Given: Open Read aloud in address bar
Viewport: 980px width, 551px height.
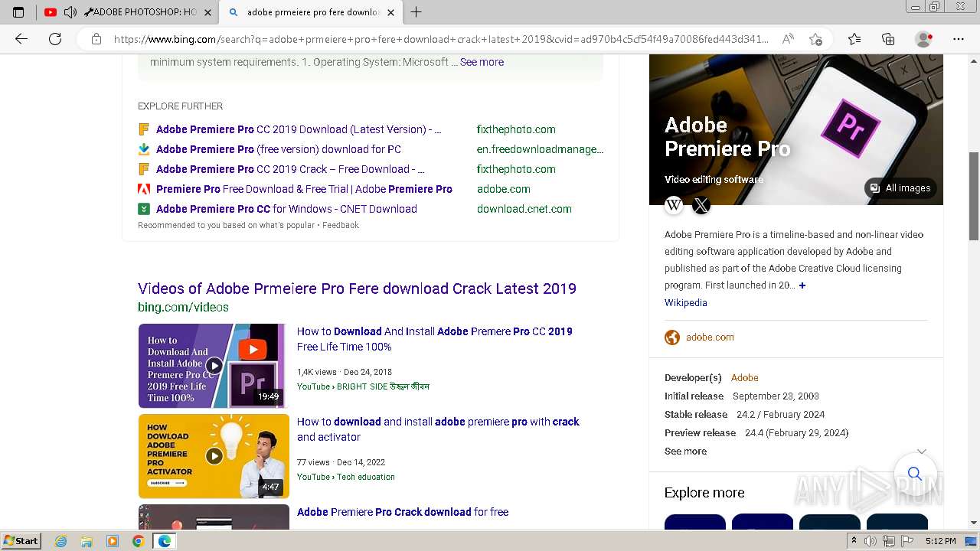Looking at the screenshot, I should pos(788,39).
